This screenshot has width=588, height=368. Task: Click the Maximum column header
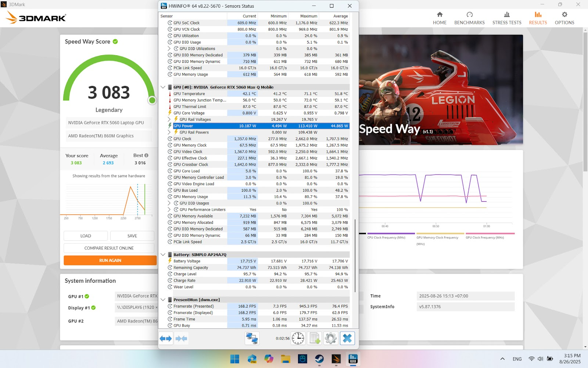(304, 16)
